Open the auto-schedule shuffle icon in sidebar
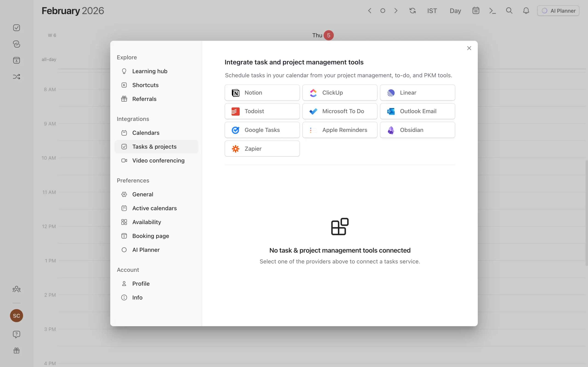This screenshot has width=588, height=367. tap(16, 76)
